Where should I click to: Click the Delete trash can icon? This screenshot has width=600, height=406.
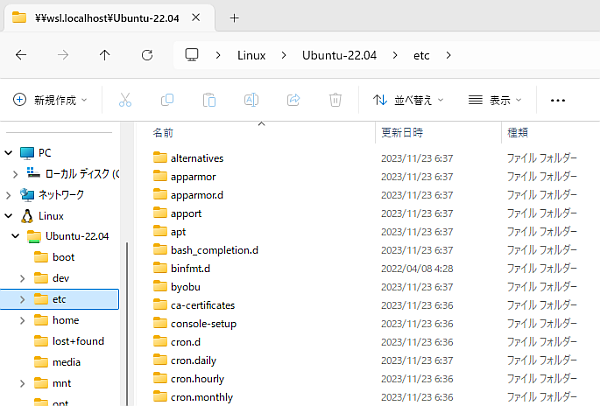[335, 100]
